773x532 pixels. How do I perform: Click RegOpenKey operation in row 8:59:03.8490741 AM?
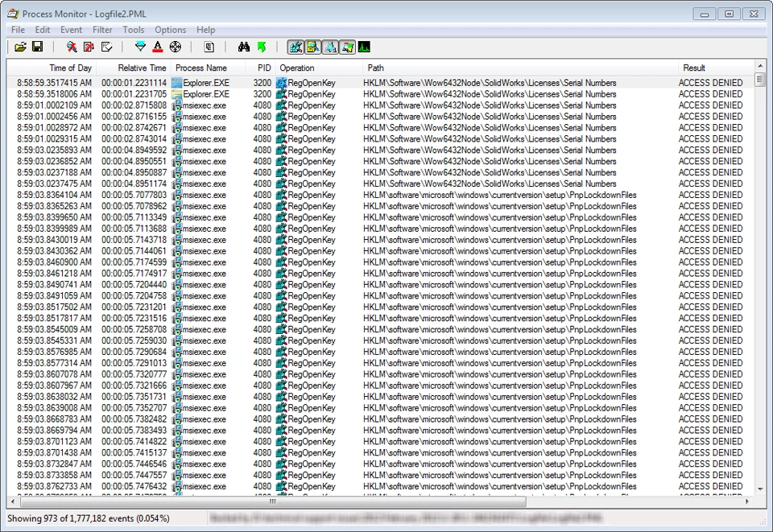point(312,285)
